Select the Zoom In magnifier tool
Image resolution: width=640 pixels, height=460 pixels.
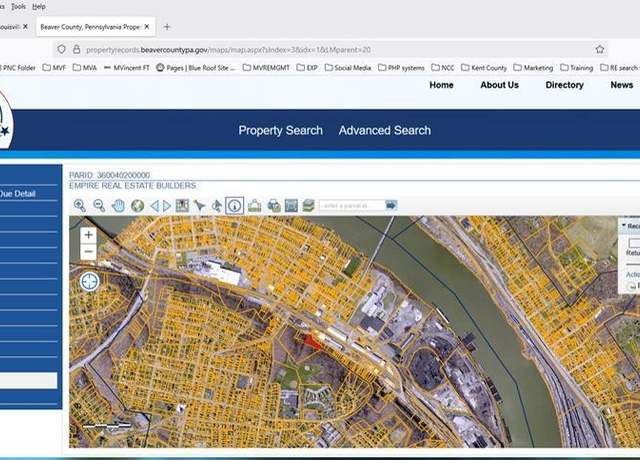coord(80,205)
